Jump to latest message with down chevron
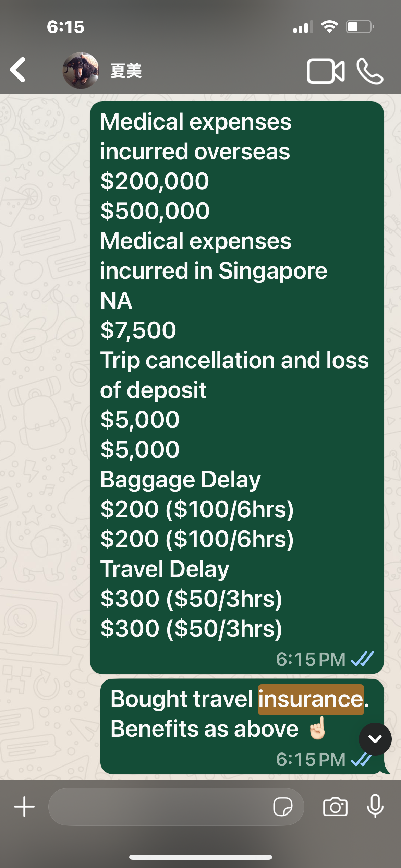 tap(375, 739)
